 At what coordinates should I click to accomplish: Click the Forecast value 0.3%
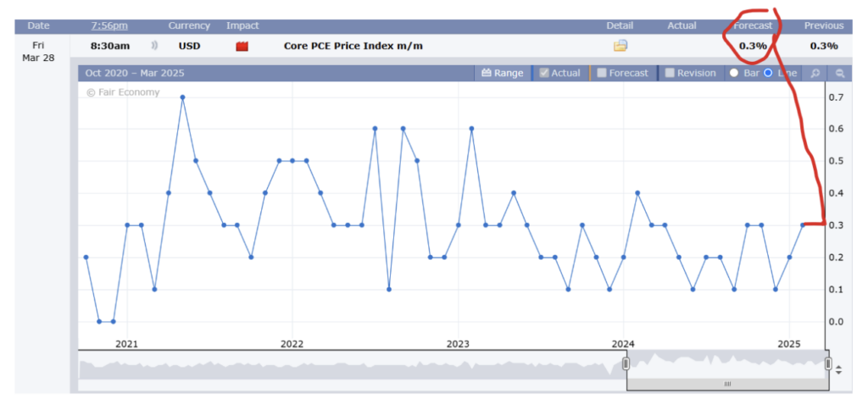(x=753, y=46)
